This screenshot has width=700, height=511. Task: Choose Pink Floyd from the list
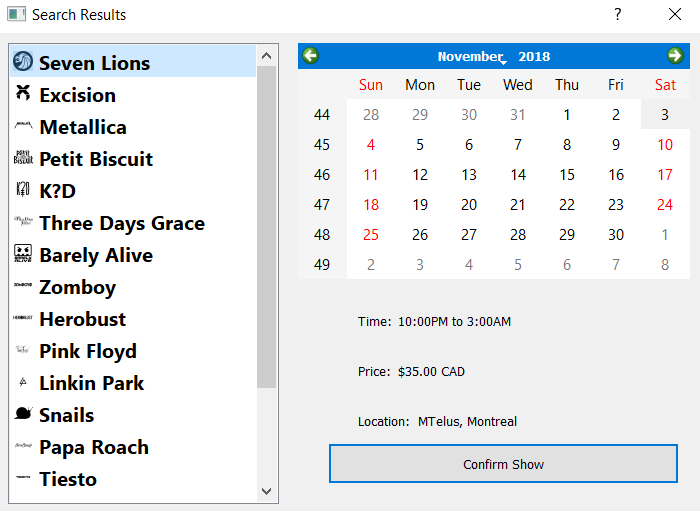133,351
